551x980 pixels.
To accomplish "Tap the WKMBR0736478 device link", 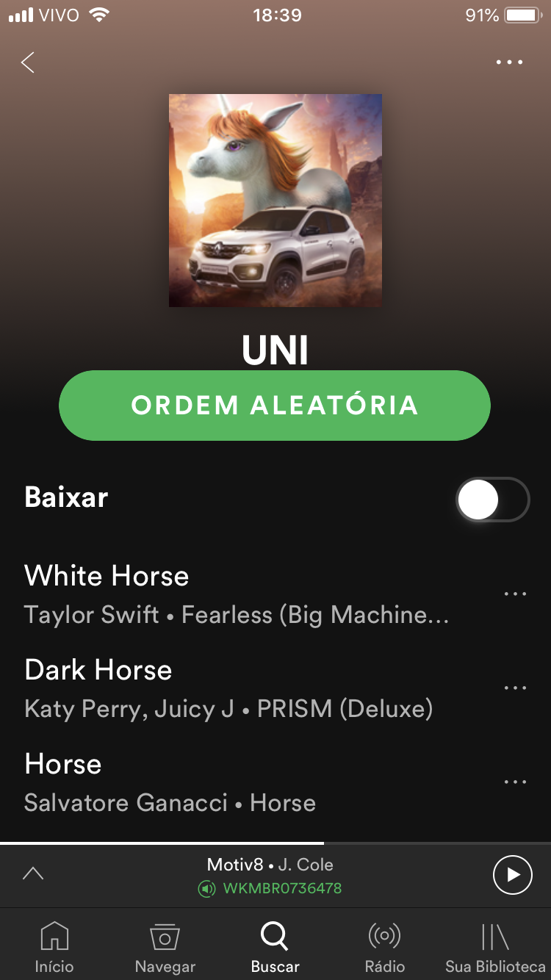I will pyautogui.click(x=282, y=888).
